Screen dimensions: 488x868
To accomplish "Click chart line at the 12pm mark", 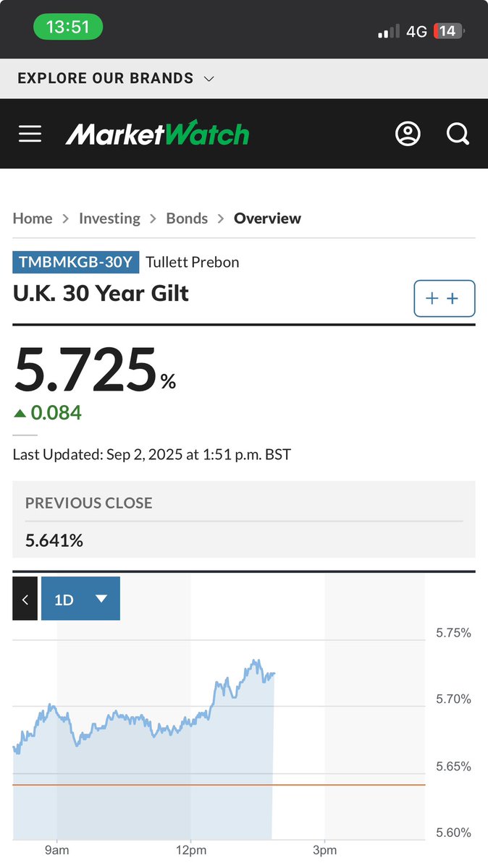I will 190,720.
